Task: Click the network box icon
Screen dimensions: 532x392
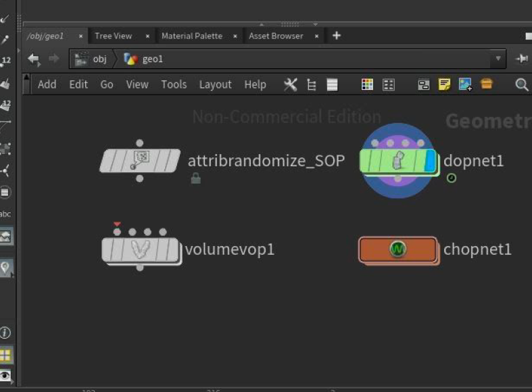Action: pyautogui.click(x=423, y=84)
